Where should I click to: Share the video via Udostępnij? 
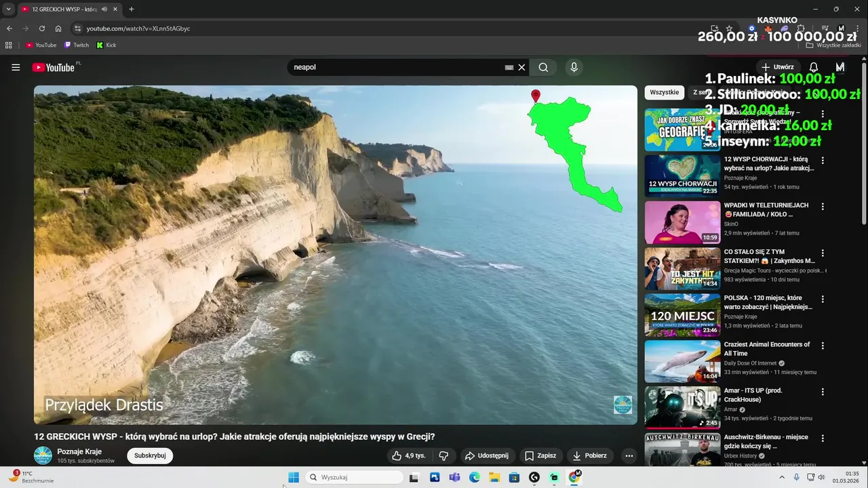point(486,455)
